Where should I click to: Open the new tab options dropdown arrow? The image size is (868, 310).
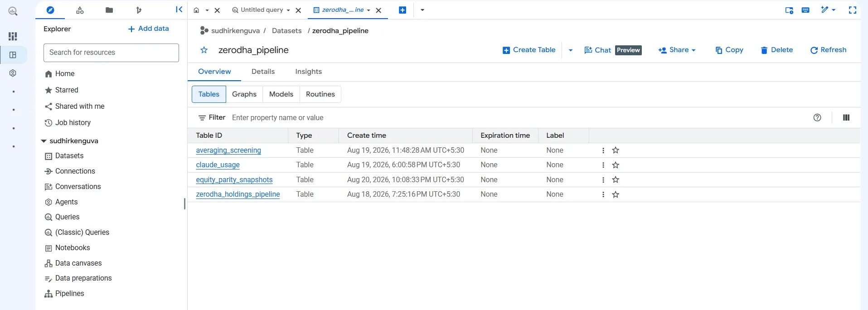coord(422,10)
